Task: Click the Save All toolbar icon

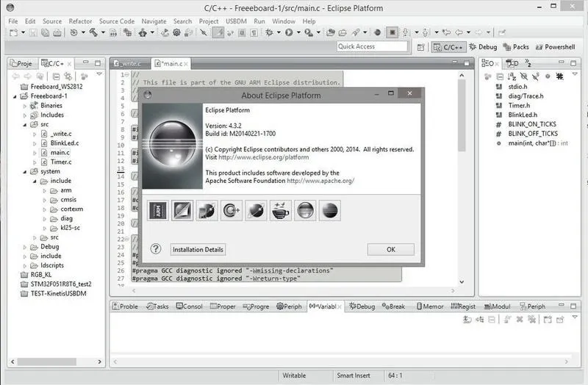Action: tap(45, 32)
